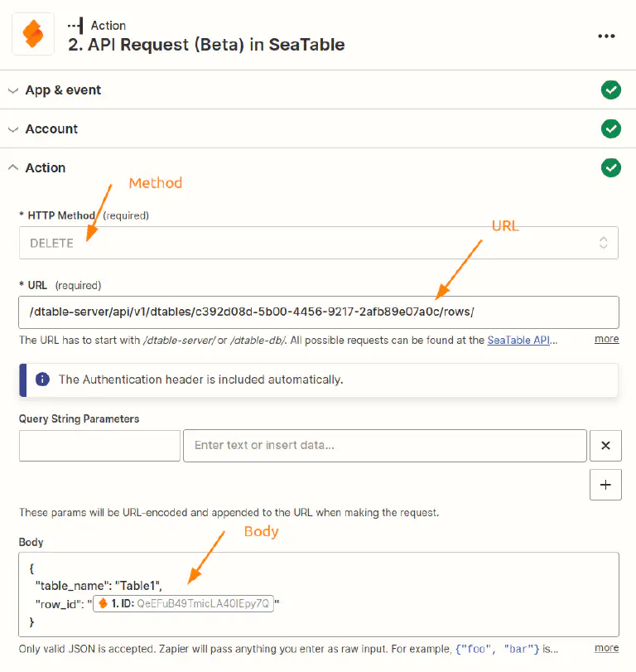This screenshot has height=672, width=636.
Task: Add a query string parameter with plus
Action: (x=605, y=485)
